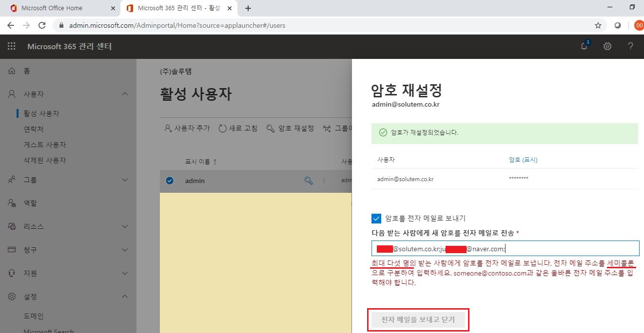This screenshot has height=333, width=644.
Task: Select 도메인 under 설정
Action: point(34,316)
